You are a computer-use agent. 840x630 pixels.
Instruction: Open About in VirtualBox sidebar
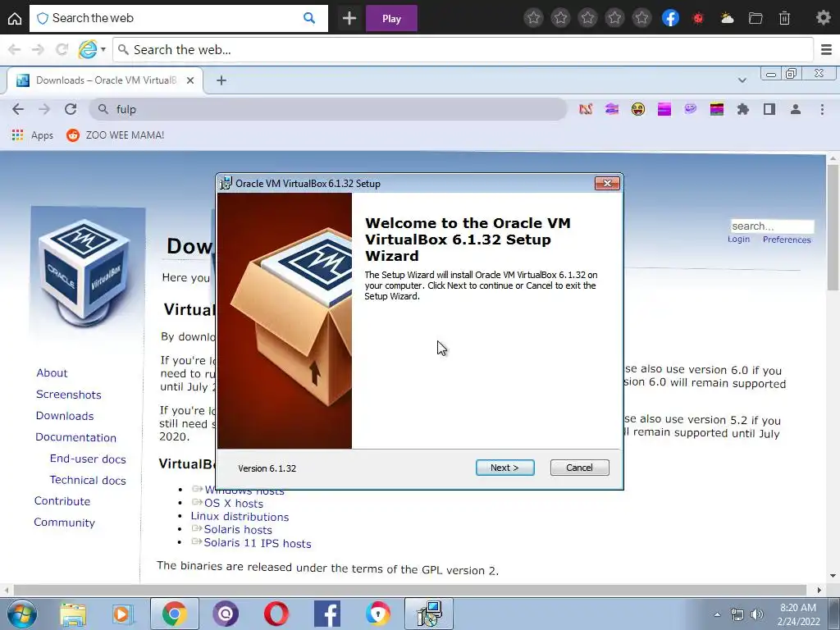[52, 373]
